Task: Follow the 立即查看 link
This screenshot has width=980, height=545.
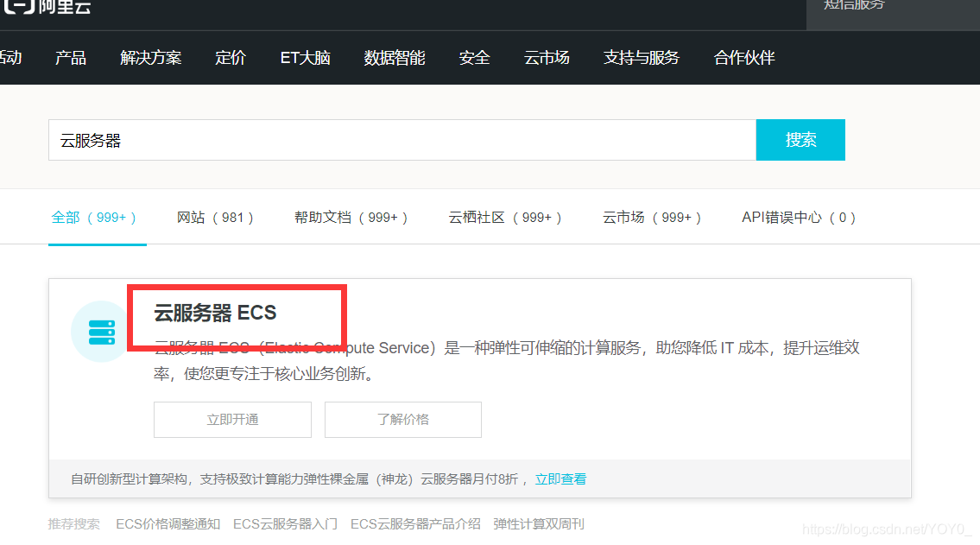Action: pyautogui.click(x=560, y=479)
